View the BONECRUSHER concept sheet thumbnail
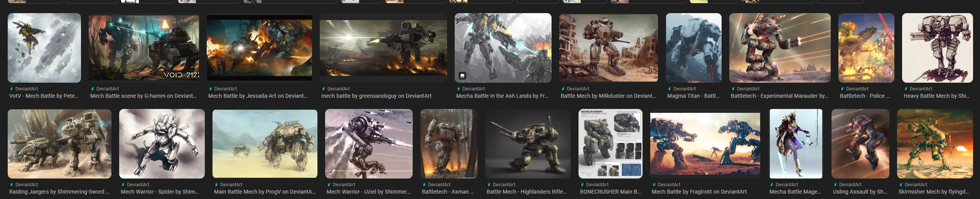The height and width of the screenshot is (199, 980). click(x=611, y=144)
